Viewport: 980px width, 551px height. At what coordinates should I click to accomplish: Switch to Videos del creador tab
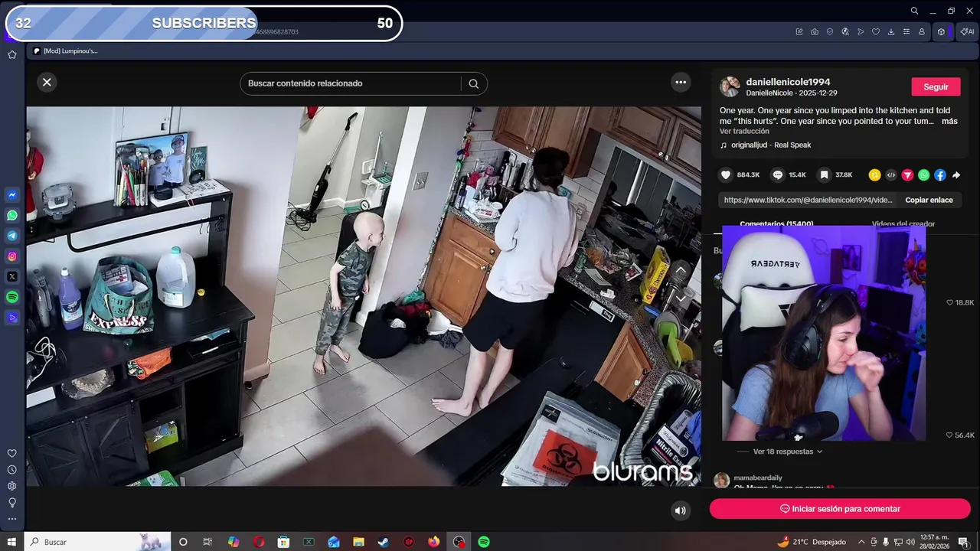(x=903, y=224)
